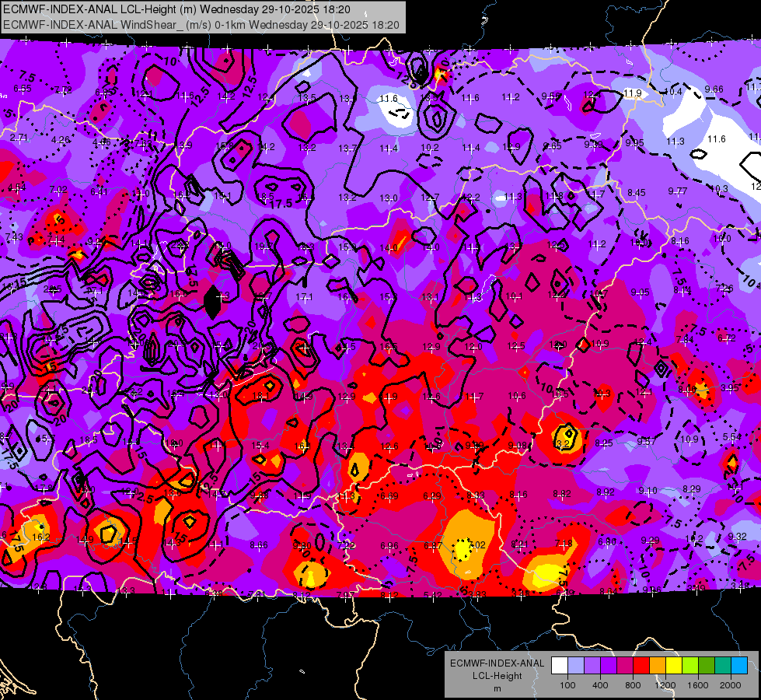Click the '7.72' grid value
Image resolution: width=761 pixels, height=700 pixels.
click(x=63, y=90)
